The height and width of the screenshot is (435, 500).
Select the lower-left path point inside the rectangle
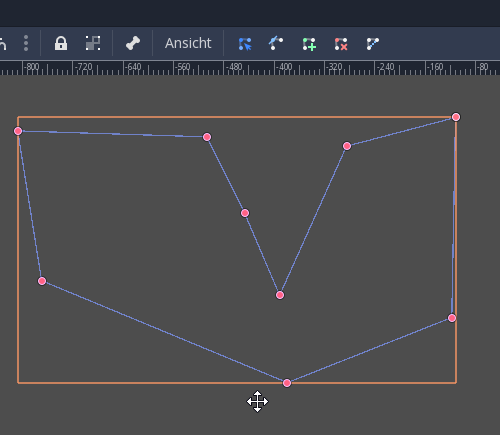click(42, 281)
